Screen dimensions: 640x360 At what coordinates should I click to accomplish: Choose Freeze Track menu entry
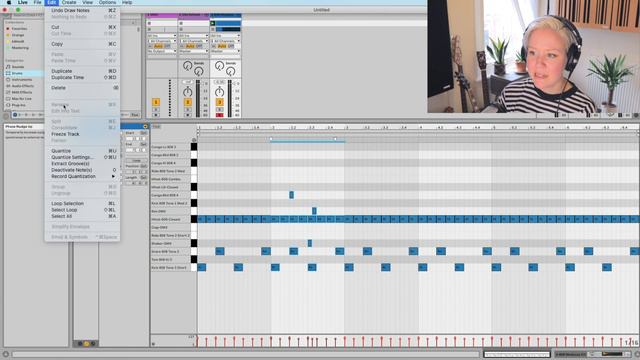click(82, 134)
